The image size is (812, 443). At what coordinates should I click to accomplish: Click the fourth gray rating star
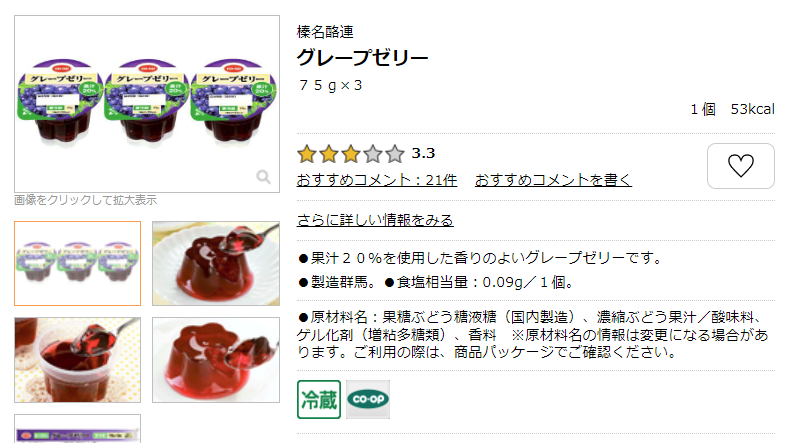pos(373,154)
